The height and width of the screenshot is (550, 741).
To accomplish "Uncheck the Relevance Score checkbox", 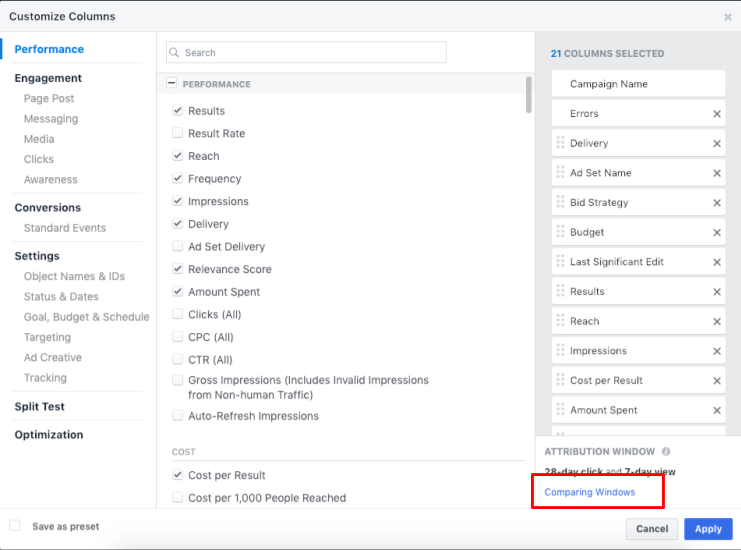I will coord(178,269).
